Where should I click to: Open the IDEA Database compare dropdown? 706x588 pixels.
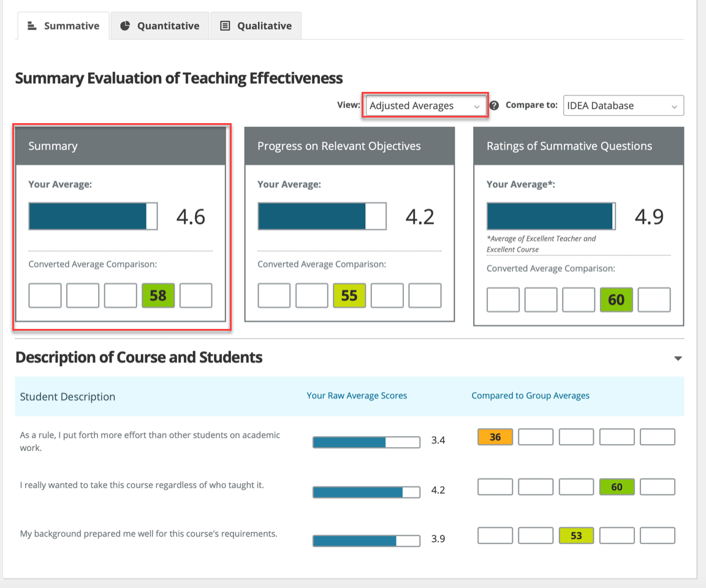623,106
